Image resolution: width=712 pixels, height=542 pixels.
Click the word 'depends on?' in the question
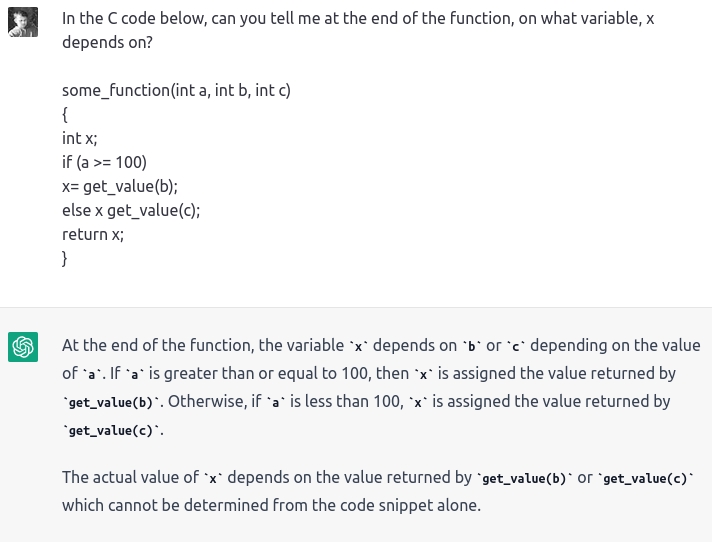coord(107,42)
